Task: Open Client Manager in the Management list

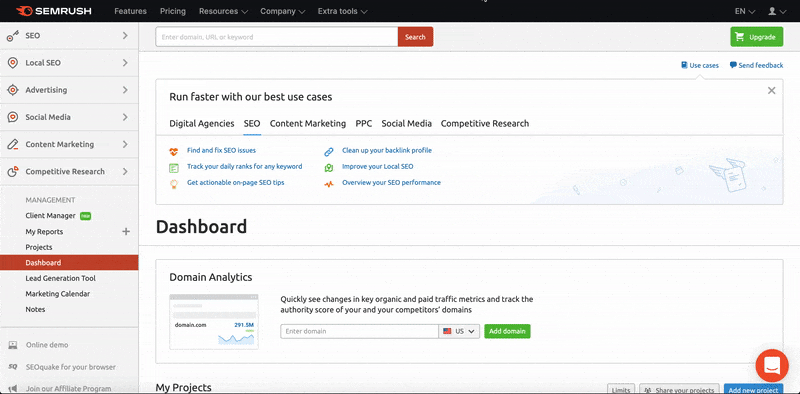Action: (x=51, y=216)
